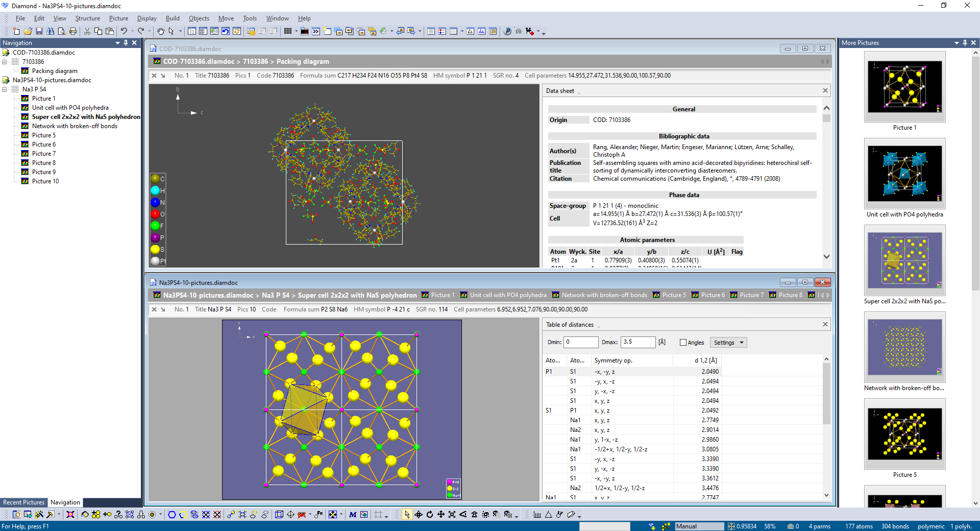Click the grid toggle icon next to M

(x=378, y=514)
